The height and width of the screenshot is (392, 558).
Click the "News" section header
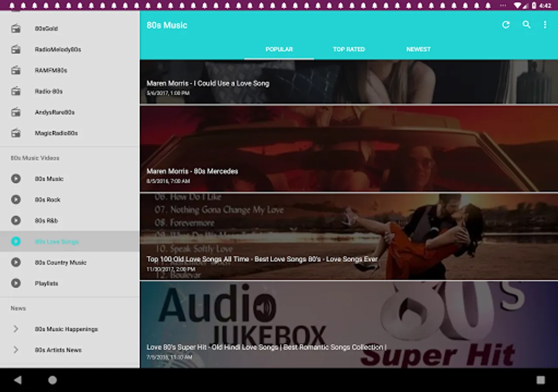[18, 308]
